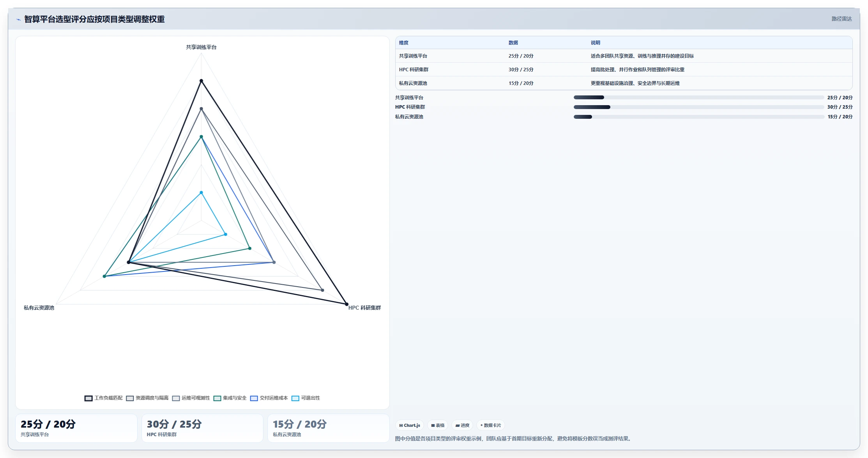Open the 25分 / 20分 共享训练平台 card
This screenshot has height=458, width=868.
(x=76, y=428)
